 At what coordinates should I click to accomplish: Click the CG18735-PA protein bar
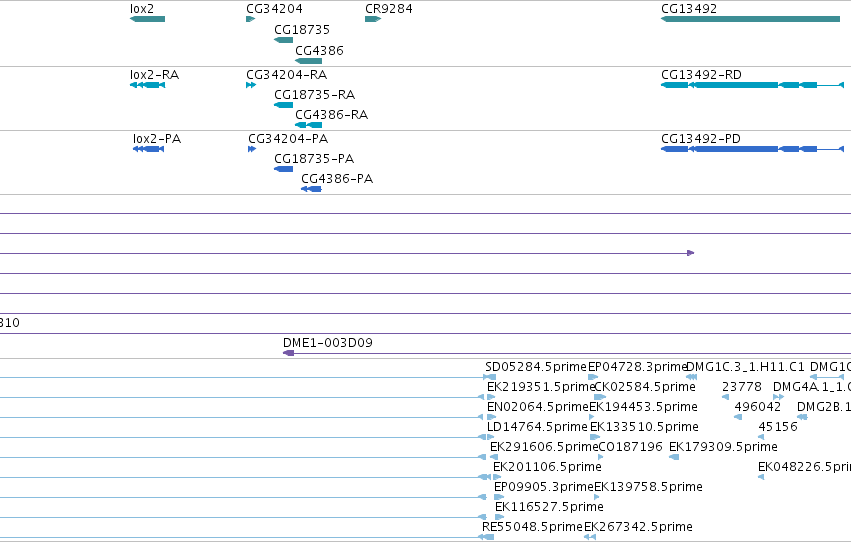pos(283,169)
